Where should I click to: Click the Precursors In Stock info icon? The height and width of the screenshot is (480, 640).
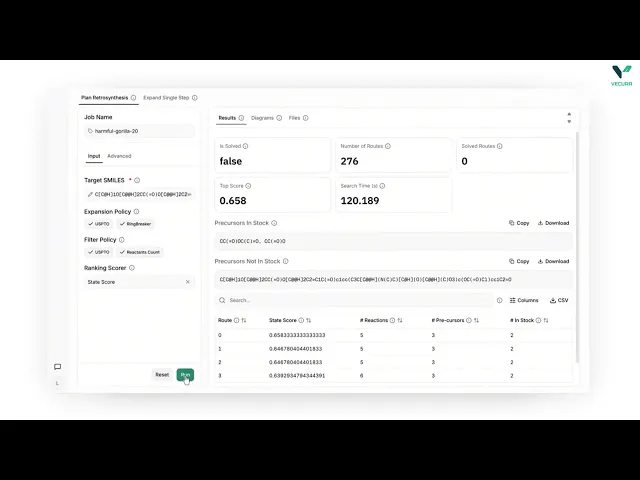click(x=274, y=223)
